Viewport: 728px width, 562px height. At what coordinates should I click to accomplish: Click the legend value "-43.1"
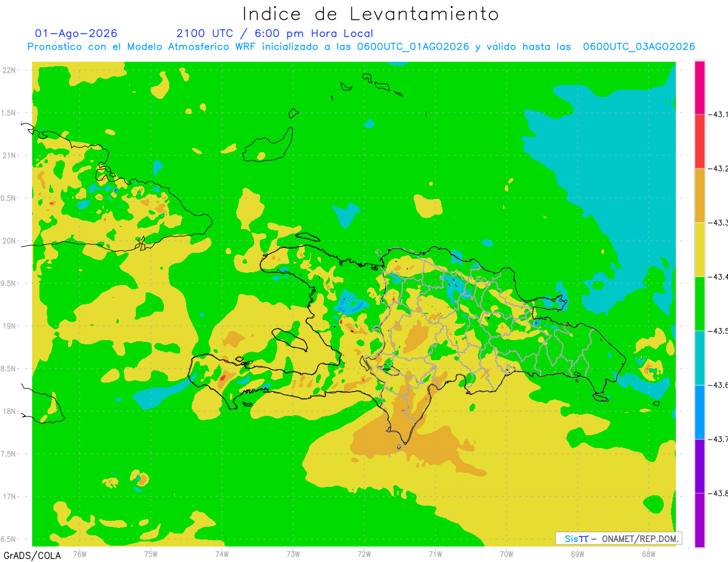(720, 114)
